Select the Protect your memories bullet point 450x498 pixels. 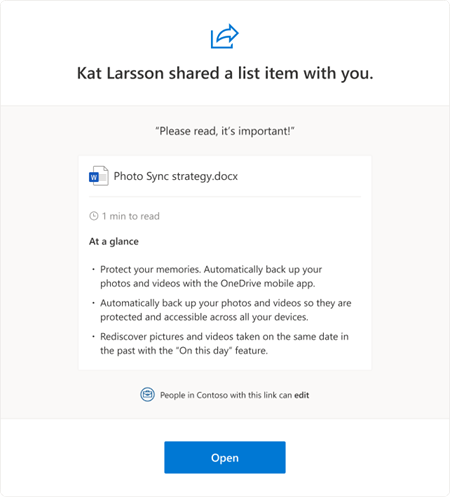click(x=211, y=276)
